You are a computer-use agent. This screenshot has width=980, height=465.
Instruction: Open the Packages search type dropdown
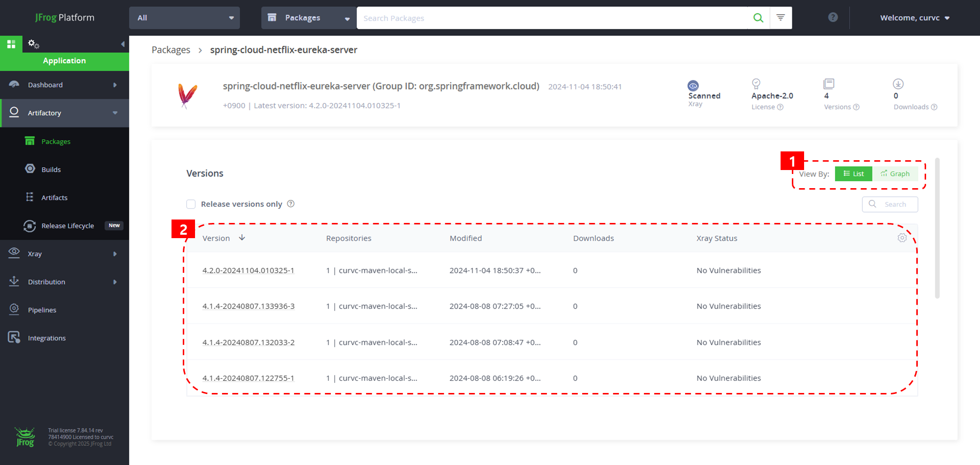click(x=309, y=18)
